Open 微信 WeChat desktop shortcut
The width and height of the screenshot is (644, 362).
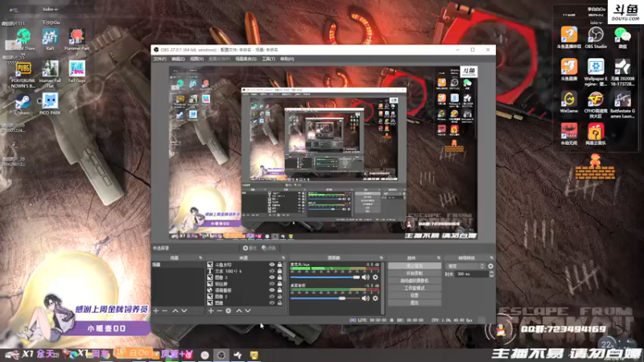[x=622, y=38]
